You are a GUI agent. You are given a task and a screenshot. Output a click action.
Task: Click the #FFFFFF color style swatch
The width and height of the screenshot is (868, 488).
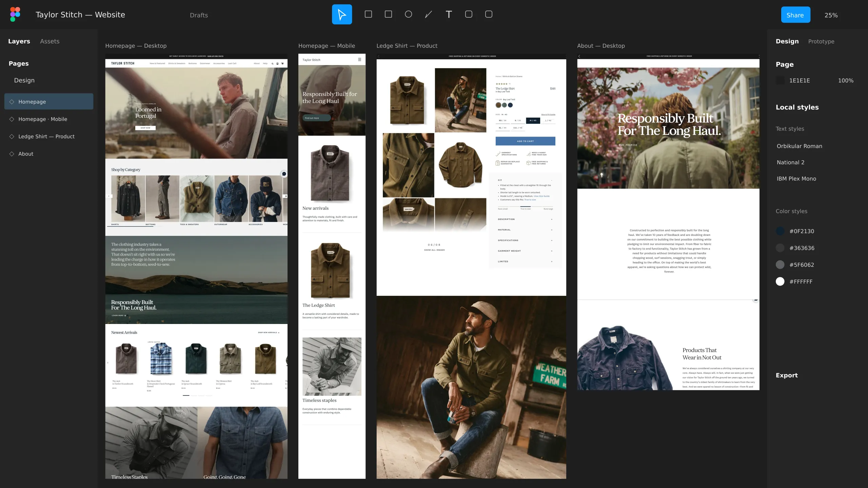coord(780,282)
